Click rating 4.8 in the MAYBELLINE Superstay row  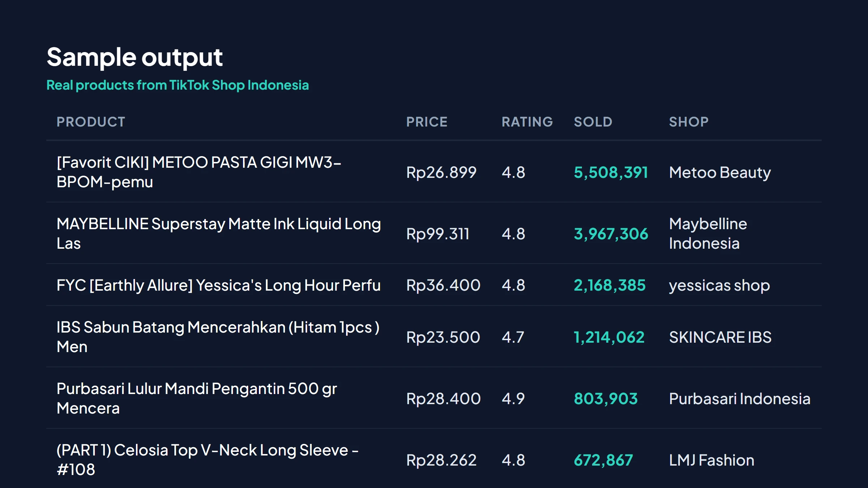pyautogui.click(x=513, y=234)
